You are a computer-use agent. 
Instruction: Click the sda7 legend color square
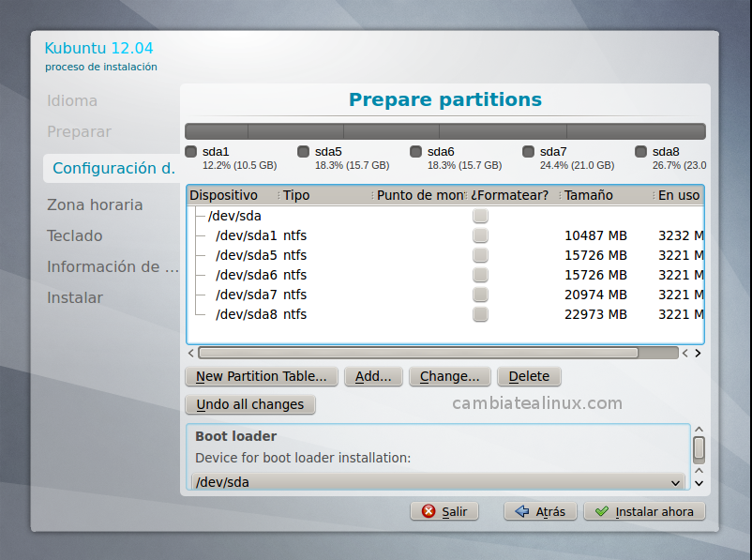coord(528,152)
